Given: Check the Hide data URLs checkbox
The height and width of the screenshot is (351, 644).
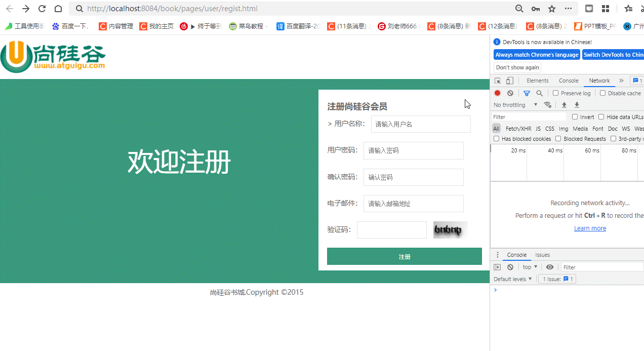Looking at the screenshot, I should [x=601, y=117].
